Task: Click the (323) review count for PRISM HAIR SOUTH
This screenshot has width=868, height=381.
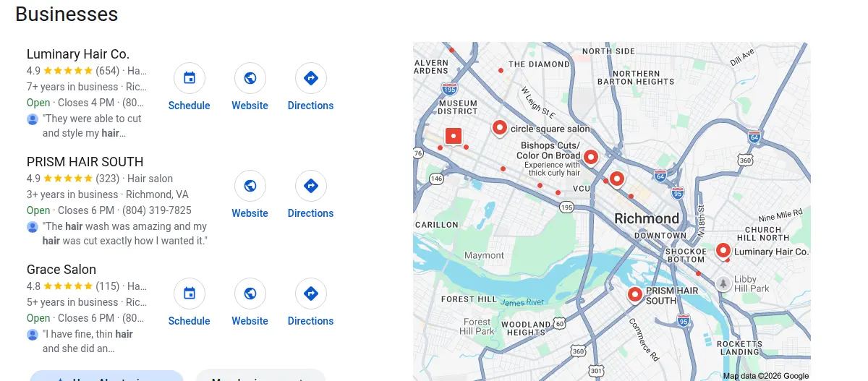Action: pos(108,179)
